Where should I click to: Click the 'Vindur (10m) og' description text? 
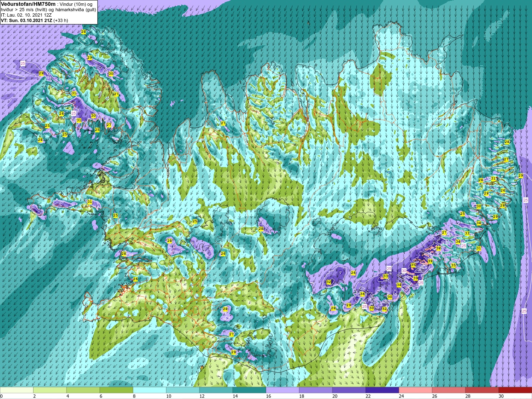(76, 4)
